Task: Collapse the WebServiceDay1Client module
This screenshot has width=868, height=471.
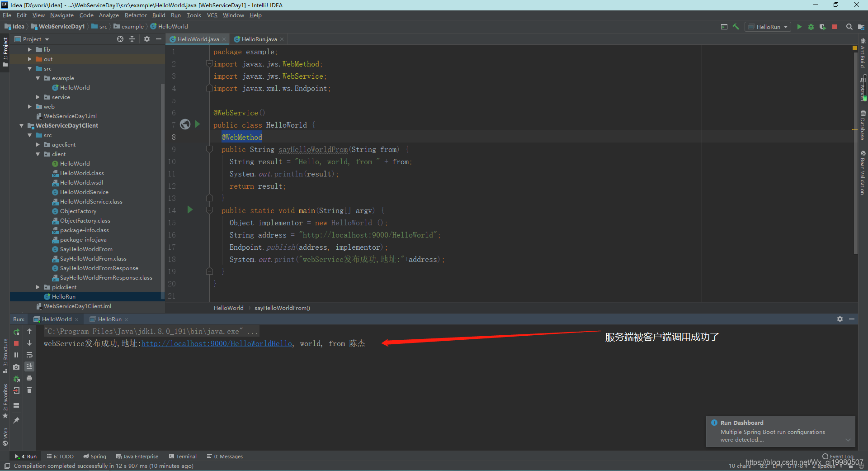Action: coord(21,126)
